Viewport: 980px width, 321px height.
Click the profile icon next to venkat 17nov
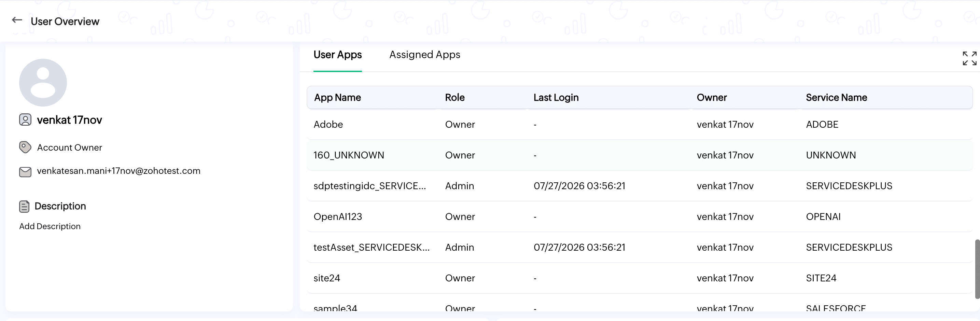[x=25, y=120]
